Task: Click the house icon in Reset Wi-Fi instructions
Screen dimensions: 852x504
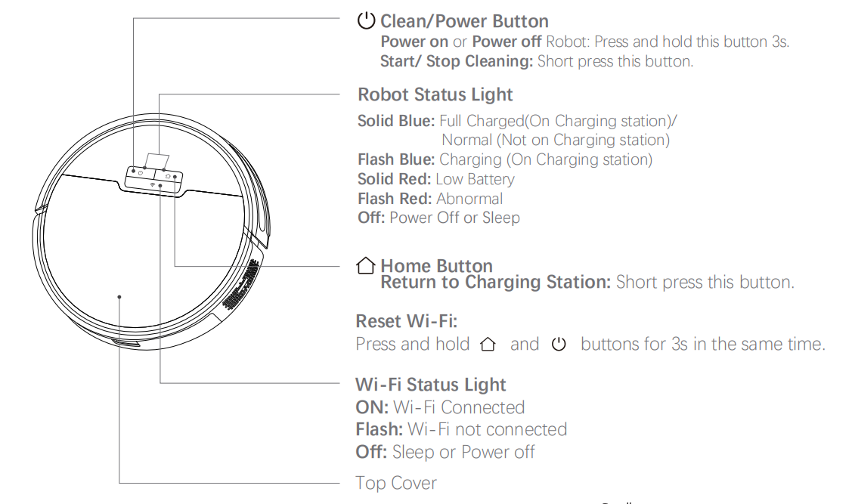Action: coord(488,345)
